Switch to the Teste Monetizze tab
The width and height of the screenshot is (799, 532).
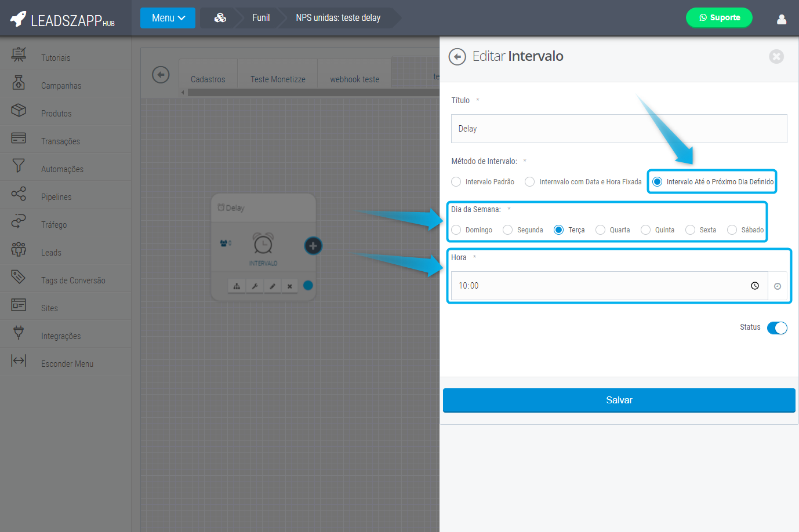click(x=278, y=79)
